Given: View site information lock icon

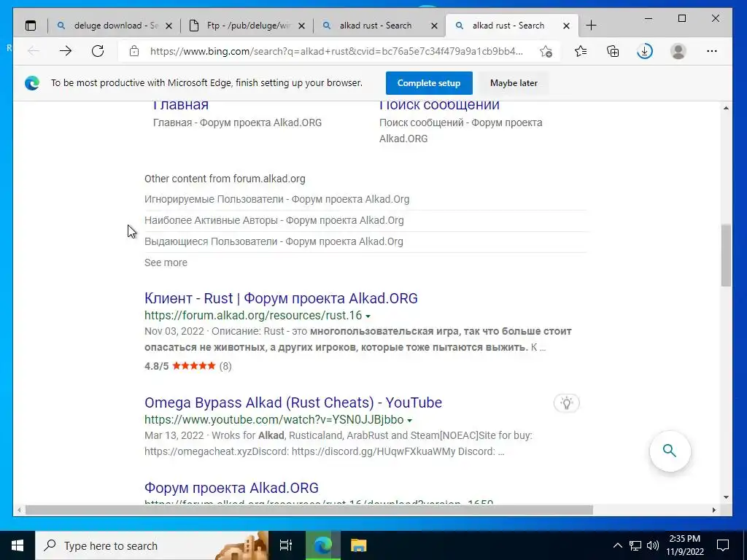Looking at the screenshot, I should pyautogui.click(x=134, y=51).
